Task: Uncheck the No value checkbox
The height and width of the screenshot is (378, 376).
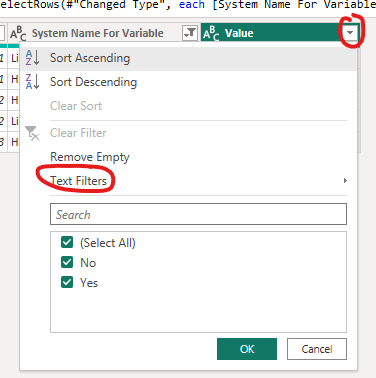Action: (x=67, y=262)
